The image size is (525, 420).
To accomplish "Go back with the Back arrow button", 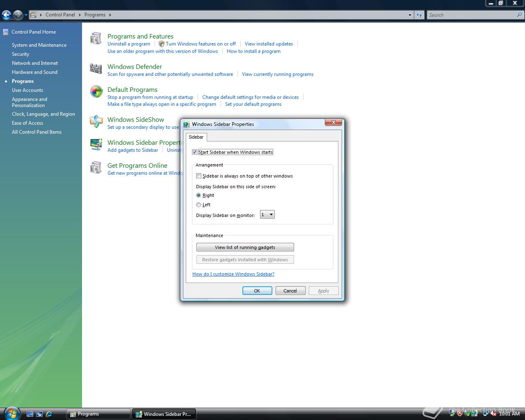I will pyautogui.click(x=6, y=15).
